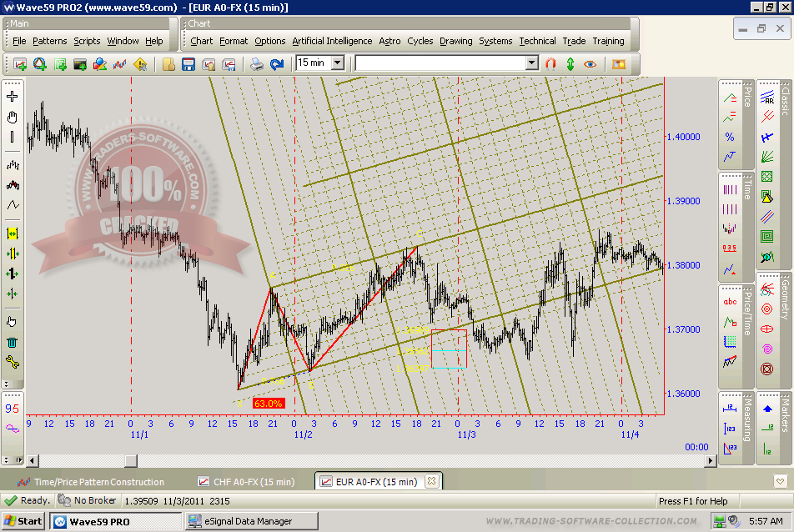The width and height of the screenshot is (794, 532).
Task: Select the hand pan tool
Action: 12,118
